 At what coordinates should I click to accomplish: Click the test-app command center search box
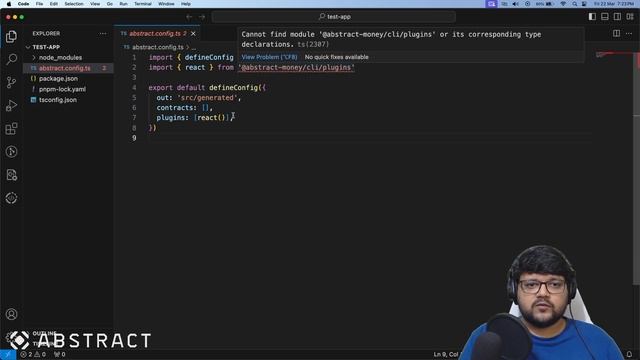point(333,17)
